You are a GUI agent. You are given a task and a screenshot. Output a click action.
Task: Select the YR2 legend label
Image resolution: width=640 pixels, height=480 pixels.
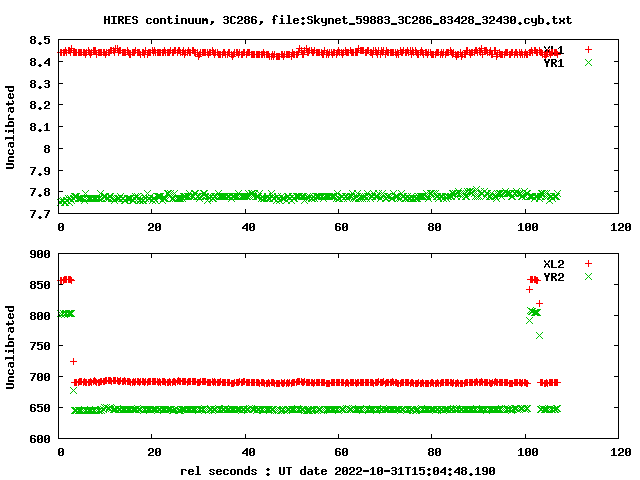(x=553, y=277)
